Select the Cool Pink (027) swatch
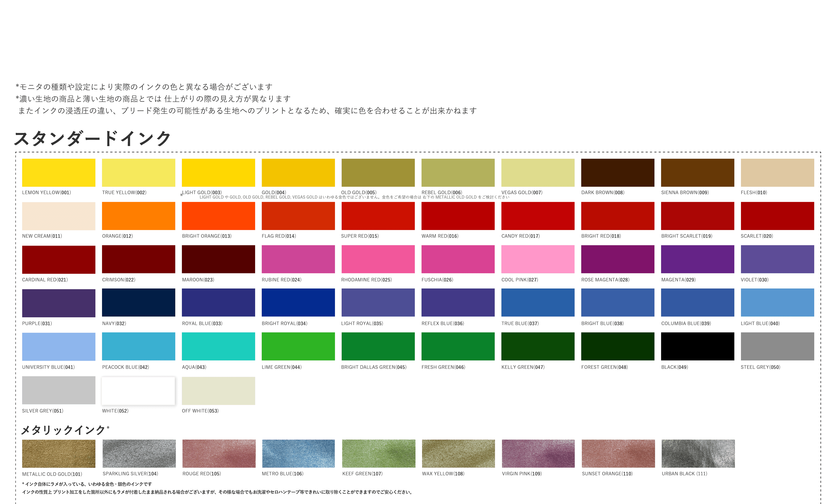The image size is (834, 504). pyautogui.click(x=538, y=259)
